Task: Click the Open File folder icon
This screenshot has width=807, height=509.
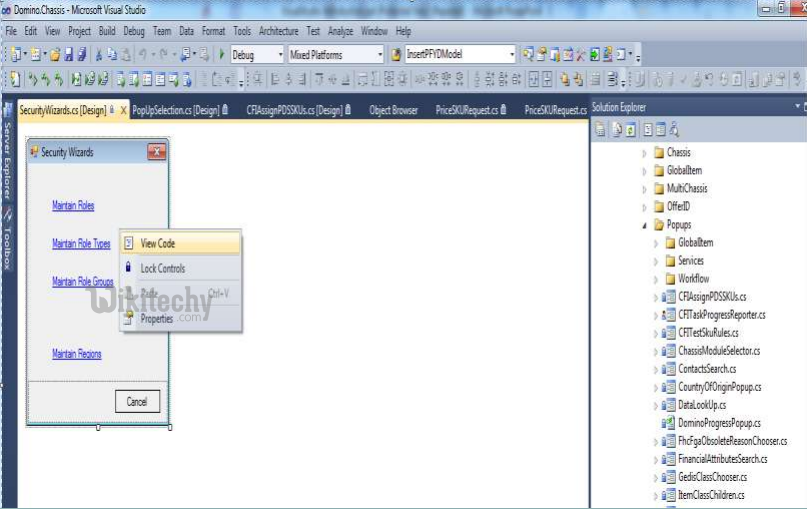Action: (x=55, y=55)
